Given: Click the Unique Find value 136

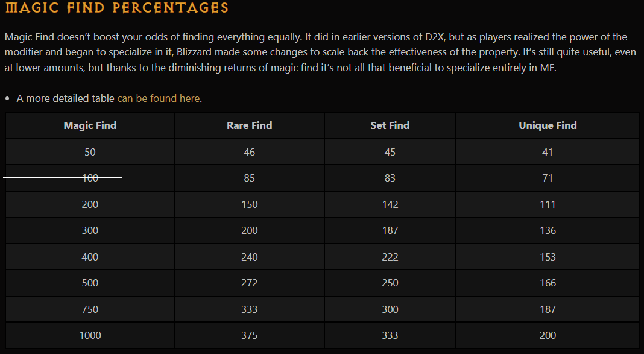Looking at the screenshot, I should (x=548, y=230).
